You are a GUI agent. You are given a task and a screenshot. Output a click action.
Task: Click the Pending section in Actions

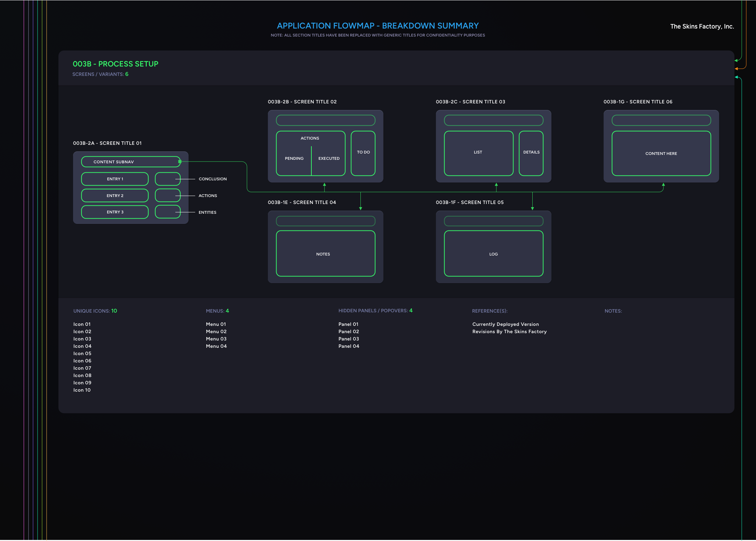294,158
